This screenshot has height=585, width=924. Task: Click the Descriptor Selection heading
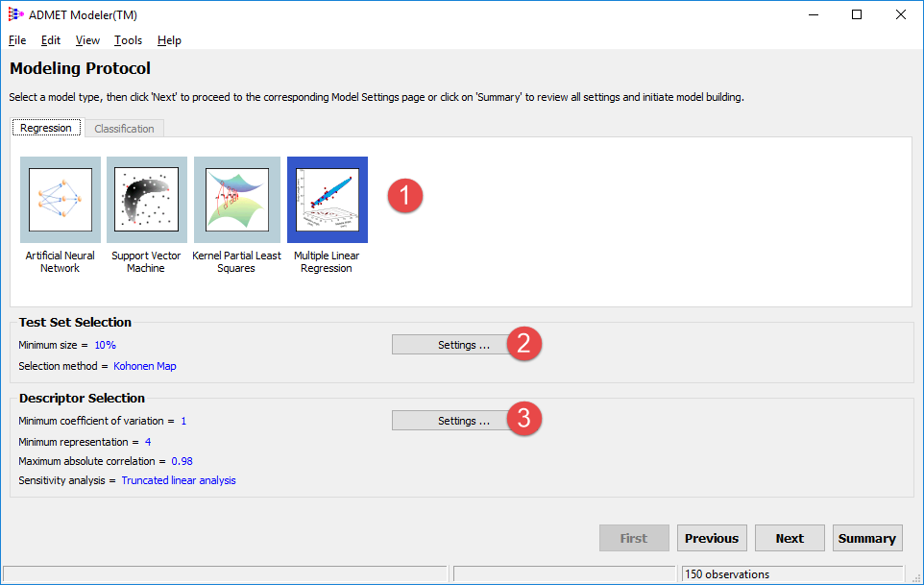click(x=82, y=399)
